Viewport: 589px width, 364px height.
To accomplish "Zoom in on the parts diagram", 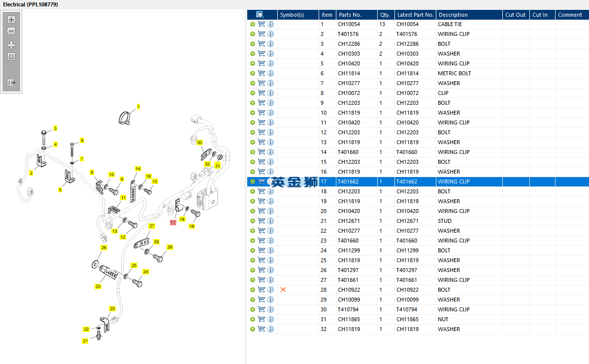I will click(x=11, y=20).
